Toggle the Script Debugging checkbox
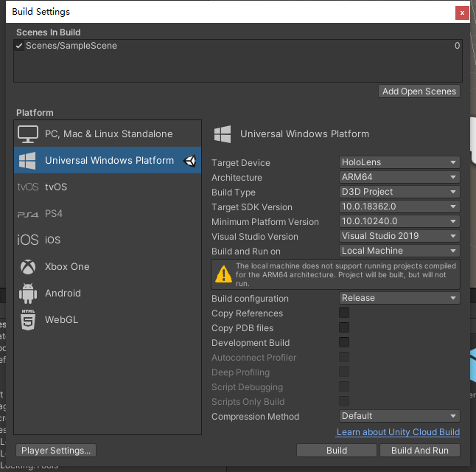This screenshot has width=476, height=472. [x=344, y=386]
